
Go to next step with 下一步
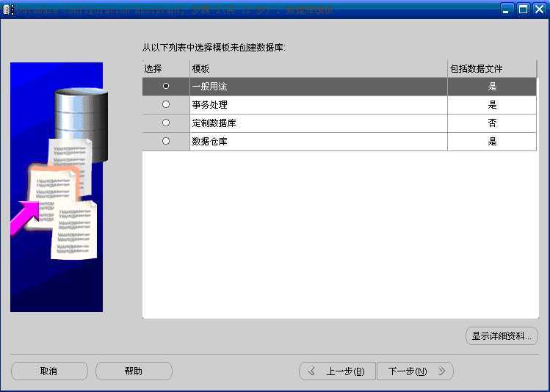[415, 371]
